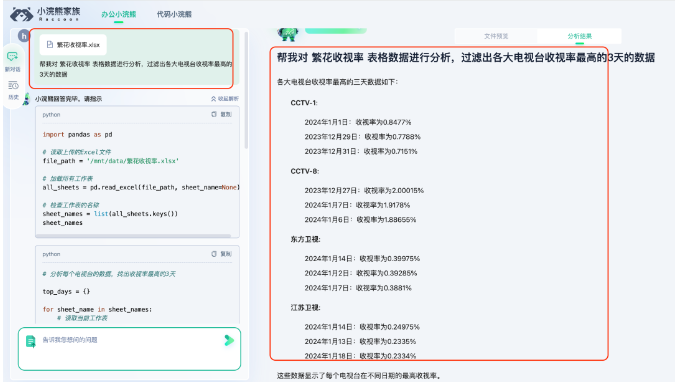The height and width of the screenshot is (392, 689).
Task: Click the 2024年1月1日 收视率为0.8477% line
Action: coord(358,122)
